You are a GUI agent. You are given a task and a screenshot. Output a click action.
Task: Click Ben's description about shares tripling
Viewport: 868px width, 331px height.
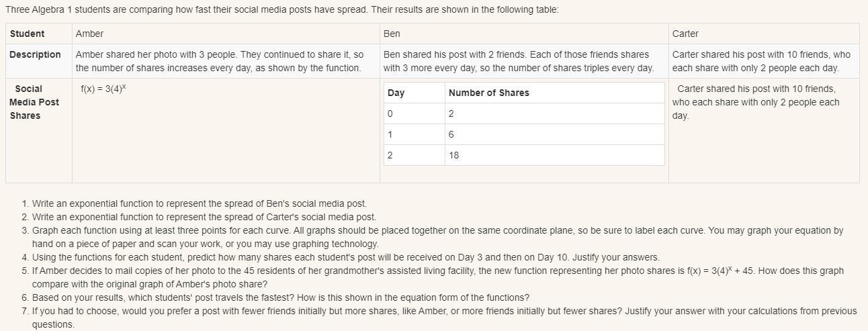tap(518, 61)
